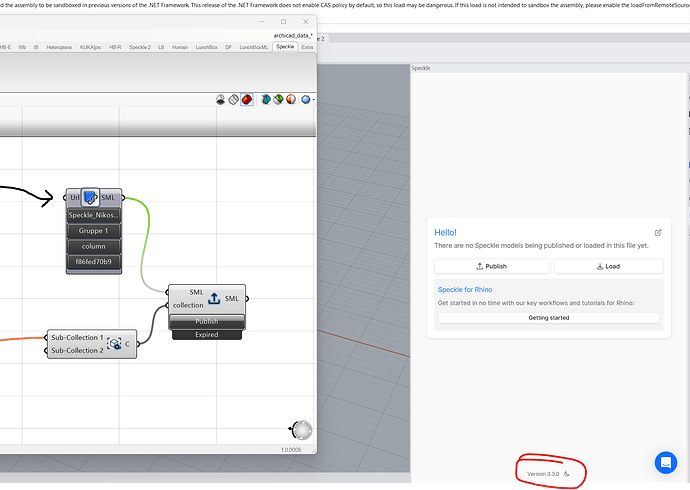Open the Extra tab
The height and width of the screenshot is (490, 690).
tap(307, 47)
